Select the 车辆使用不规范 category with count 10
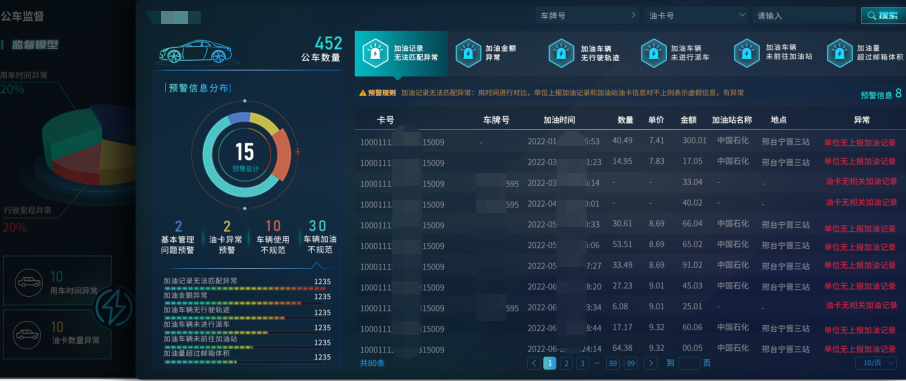906x381 pixels. 273,238
